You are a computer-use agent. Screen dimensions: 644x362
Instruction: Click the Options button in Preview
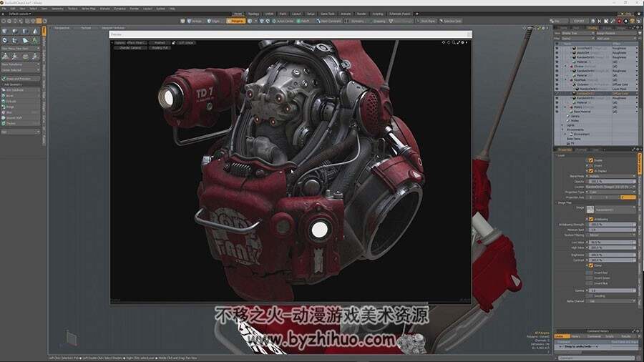119,43
